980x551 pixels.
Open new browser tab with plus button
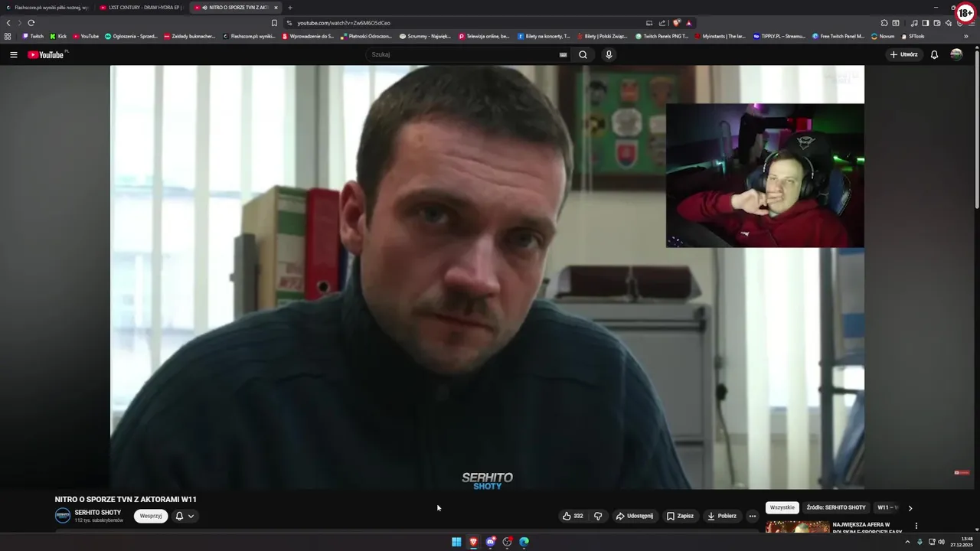289,8
